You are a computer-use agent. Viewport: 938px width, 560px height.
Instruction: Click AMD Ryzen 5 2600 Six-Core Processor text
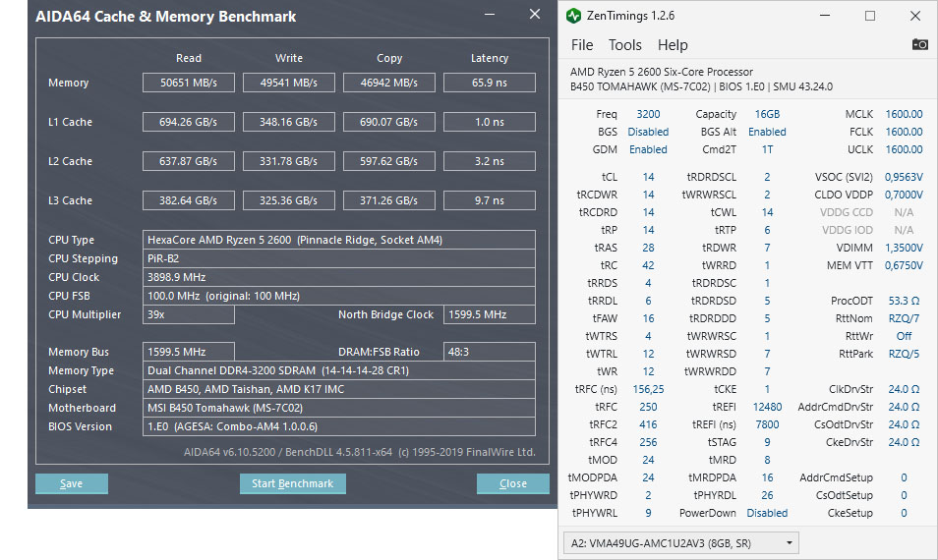[661, 72]
